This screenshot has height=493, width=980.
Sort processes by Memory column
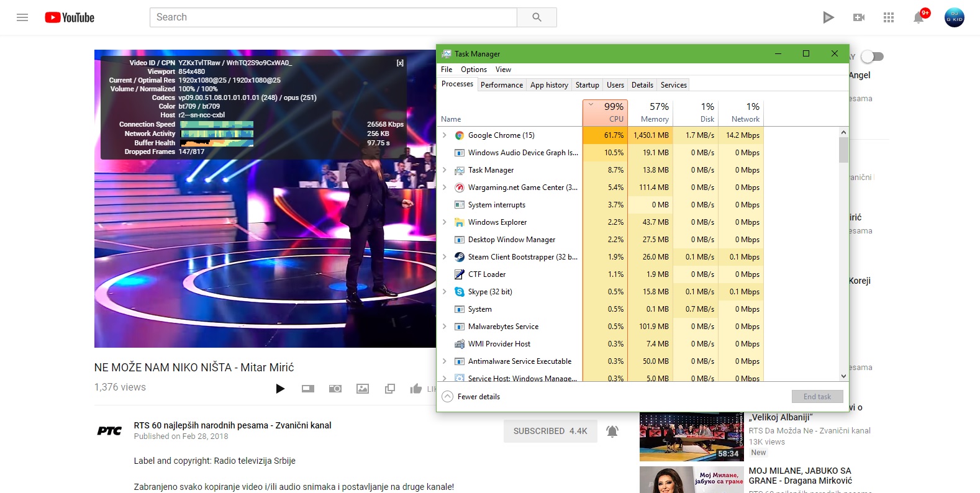(650, 112)
